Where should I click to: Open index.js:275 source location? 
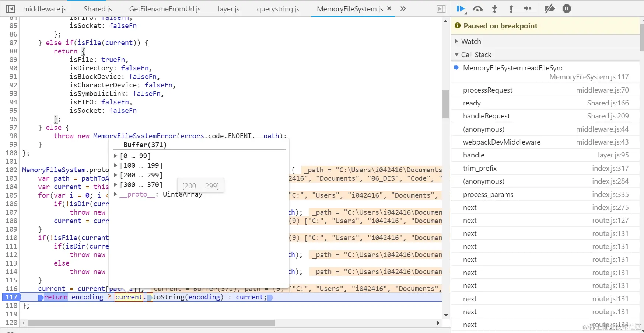pos(610,207)
